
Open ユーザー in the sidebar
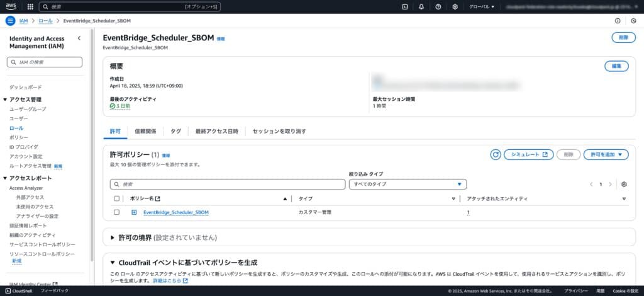pyautogui.click(x=19, y=118)
